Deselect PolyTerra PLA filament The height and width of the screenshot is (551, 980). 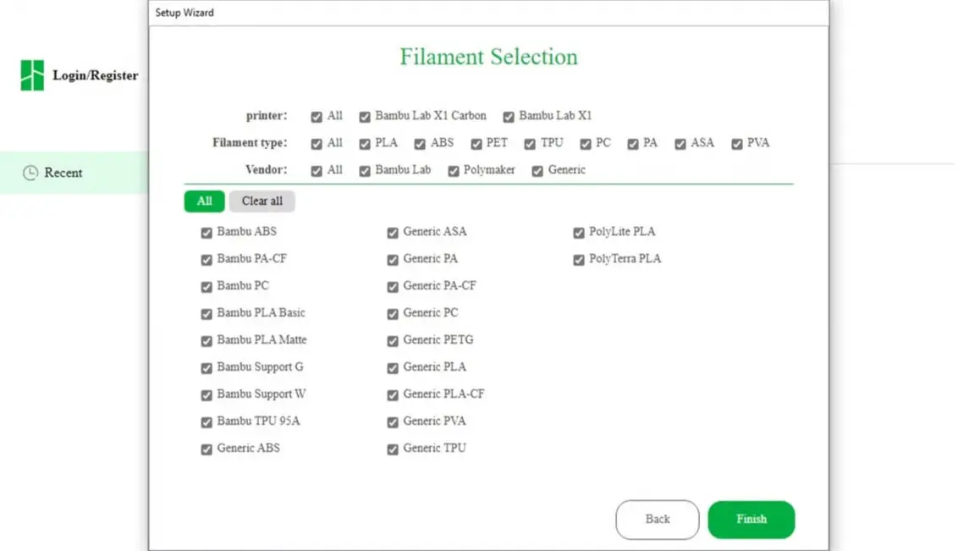[579, 260]
